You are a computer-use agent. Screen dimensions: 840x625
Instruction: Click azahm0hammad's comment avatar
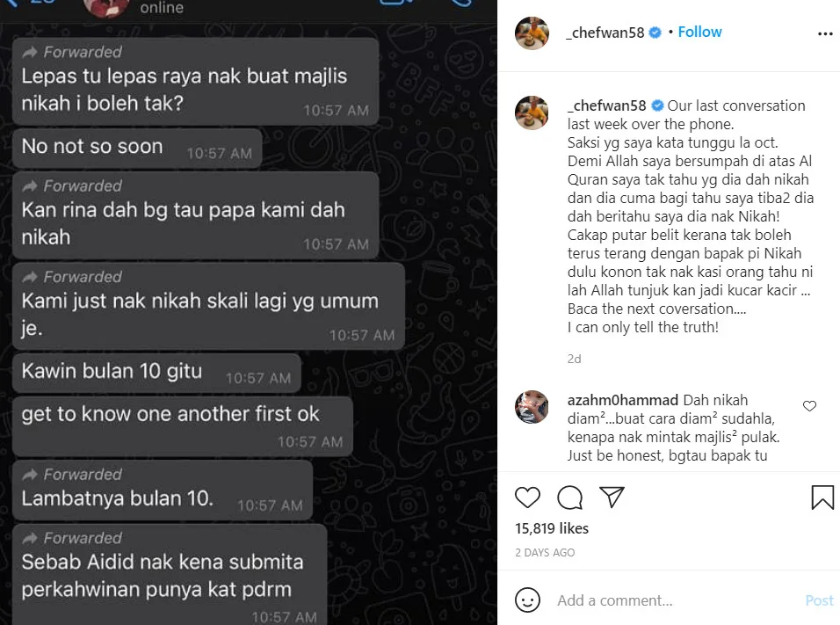tap(532, 407)
